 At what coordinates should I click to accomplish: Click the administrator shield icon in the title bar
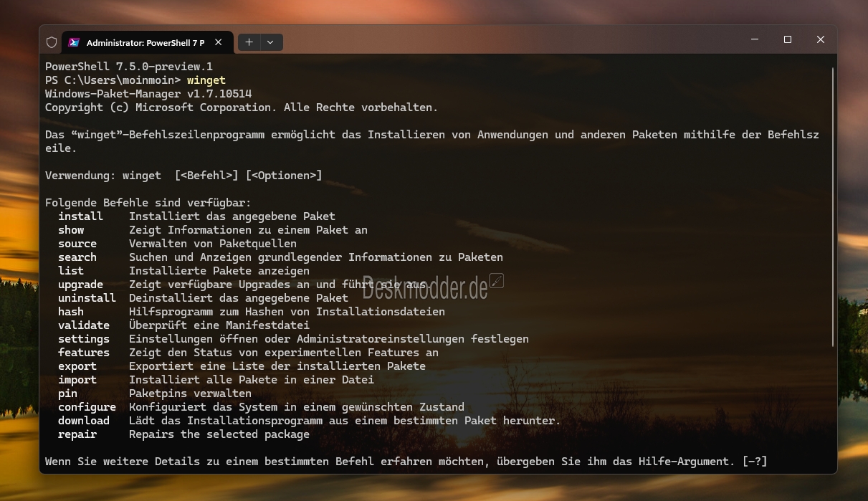coord(52,42)
